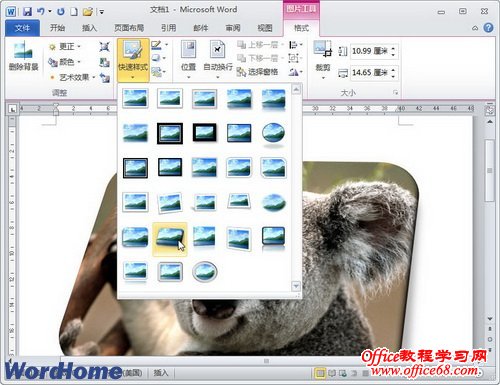Image resolution: width=500 pixels, height=385 pixels.
Task: Select Full Screen Reading view in the status bar
Action: pyautogui.click(x=332, y=373)
